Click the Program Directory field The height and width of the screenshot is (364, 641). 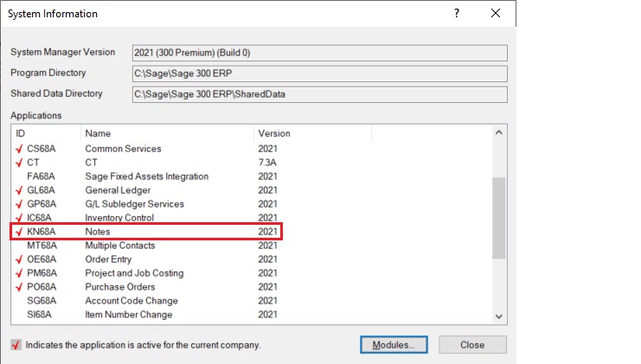[320, 73]
